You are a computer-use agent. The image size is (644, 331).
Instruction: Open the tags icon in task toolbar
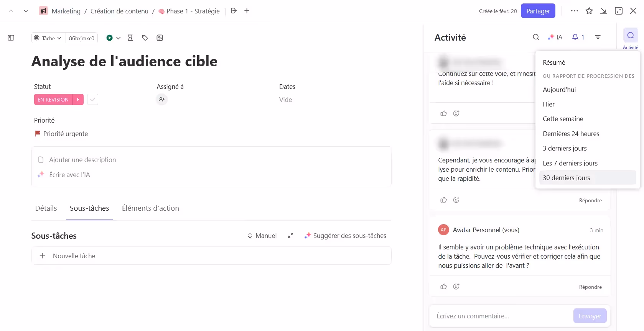[145, 38]
